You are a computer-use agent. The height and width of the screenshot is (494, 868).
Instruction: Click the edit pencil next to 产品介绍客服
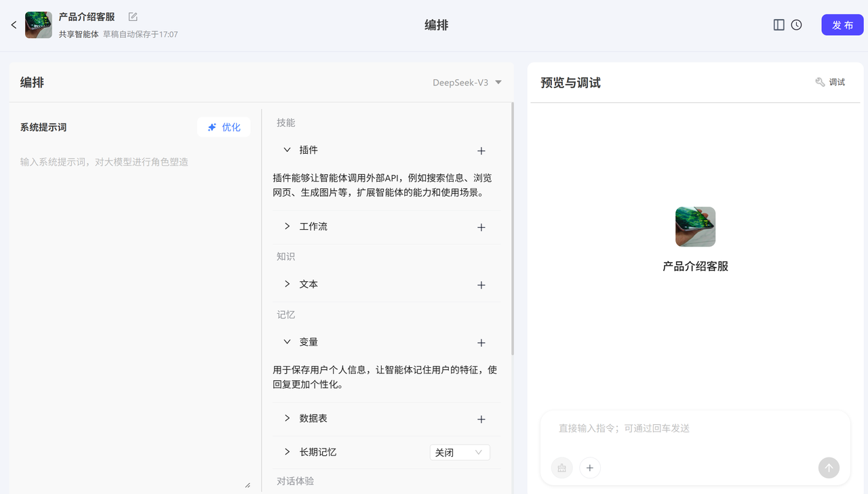pyautogui.click(x=133, y=17)
